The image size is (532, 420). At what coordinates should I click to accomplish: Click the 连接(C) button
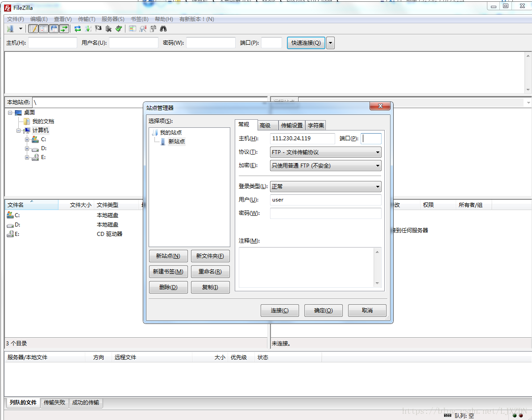pyautogui.click(x=280, y=311)
